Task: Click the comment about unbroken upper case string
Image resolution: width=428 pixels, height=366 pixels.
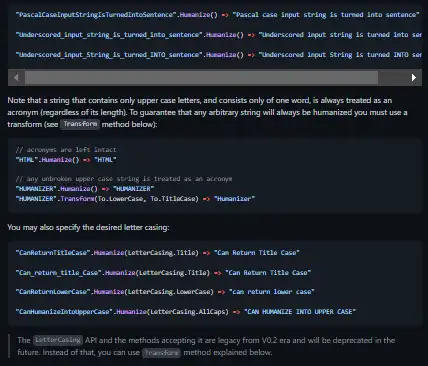Action: (x=124, y=179)
